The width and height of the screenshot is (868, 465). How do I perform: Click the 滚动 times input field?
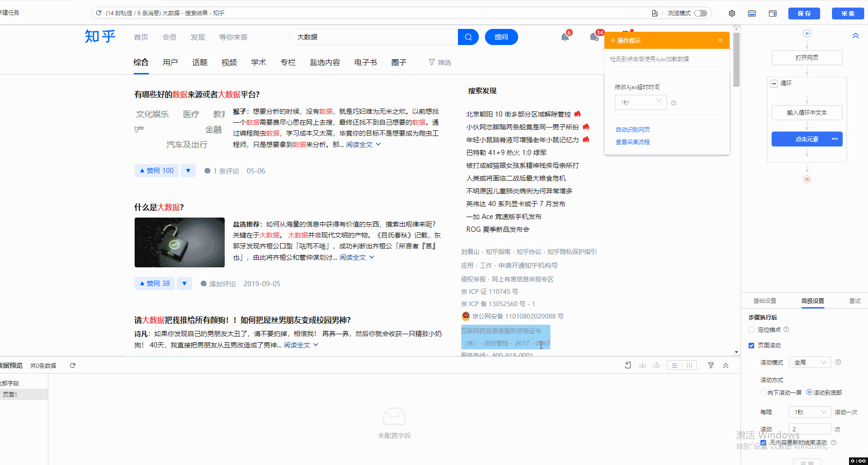click(810, 429)
